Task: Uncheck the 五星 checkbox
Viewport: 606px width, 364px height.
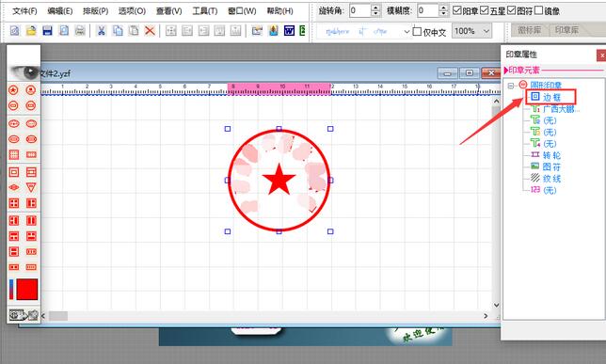Action: [x=485, y=10]
